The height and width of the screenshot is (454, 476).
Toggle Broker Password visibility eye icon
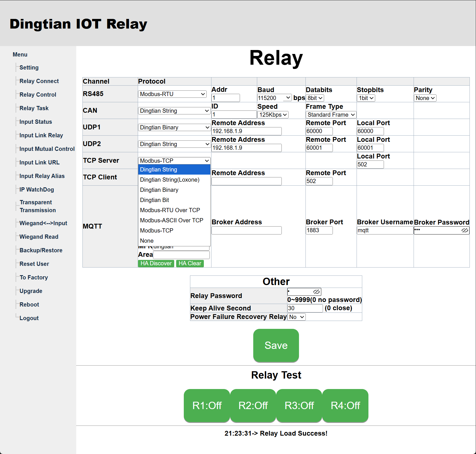coord(465,231)
